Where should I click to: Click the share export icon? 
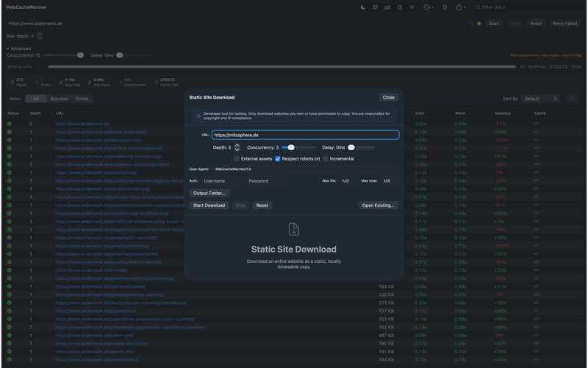point(459,7)
